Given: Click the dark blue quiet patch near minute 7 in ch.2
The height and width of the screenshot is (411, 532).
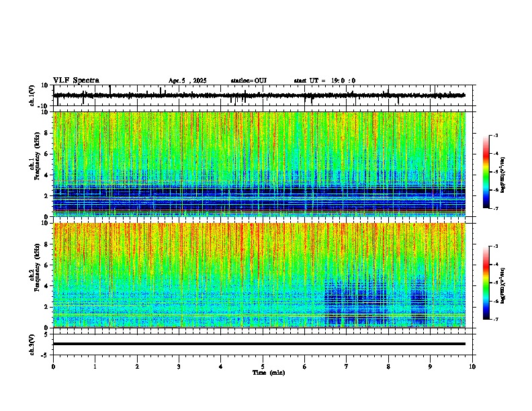Looking at the screenshot, I should [x=355, y=300].
